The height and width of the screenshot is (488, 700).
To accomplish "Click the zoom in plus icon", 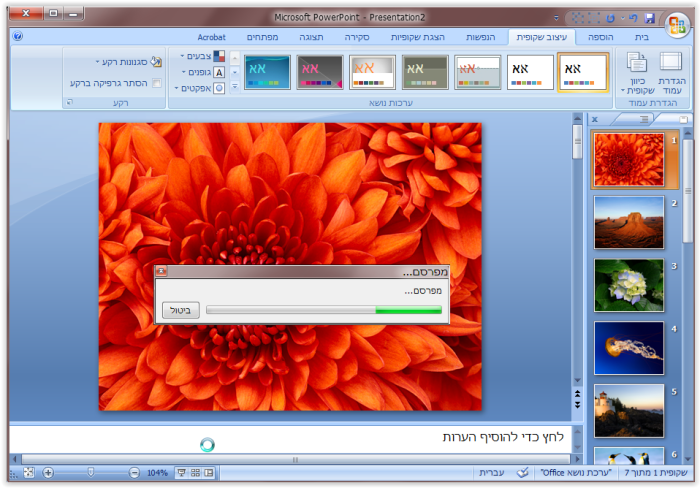I will (48, 472).
